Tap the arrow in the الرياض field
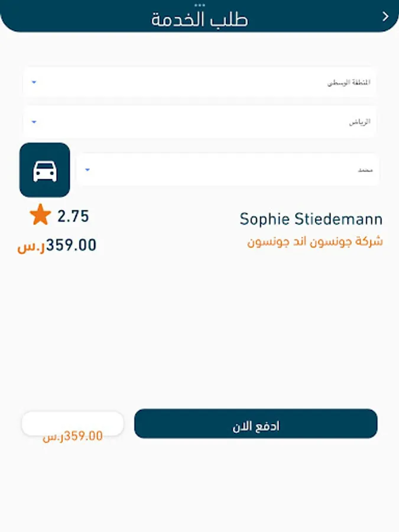The height and width of the screenshot is (532, 399). [34, 122]
